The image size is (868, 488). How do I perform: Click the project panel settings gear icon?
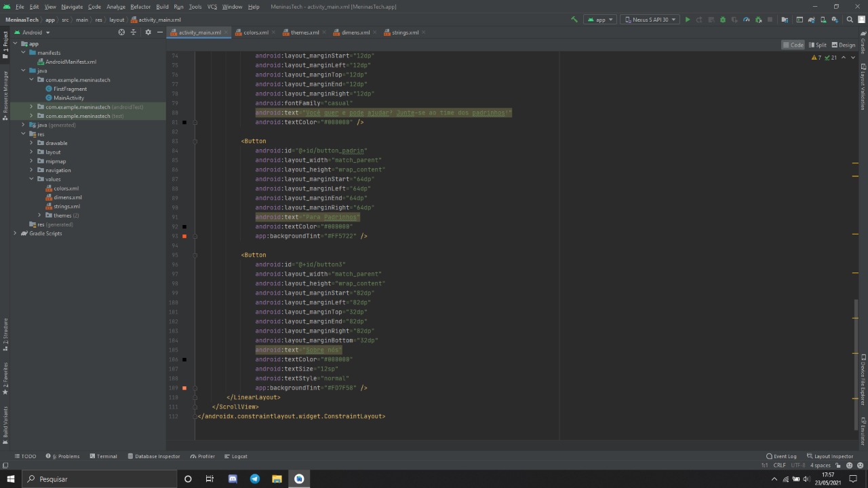click(x=148, y=33)
